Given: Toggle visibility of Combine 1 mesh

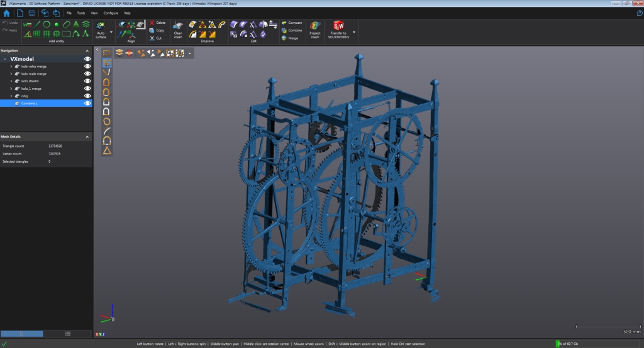Looking at the screenshot, I should point(87,103).
